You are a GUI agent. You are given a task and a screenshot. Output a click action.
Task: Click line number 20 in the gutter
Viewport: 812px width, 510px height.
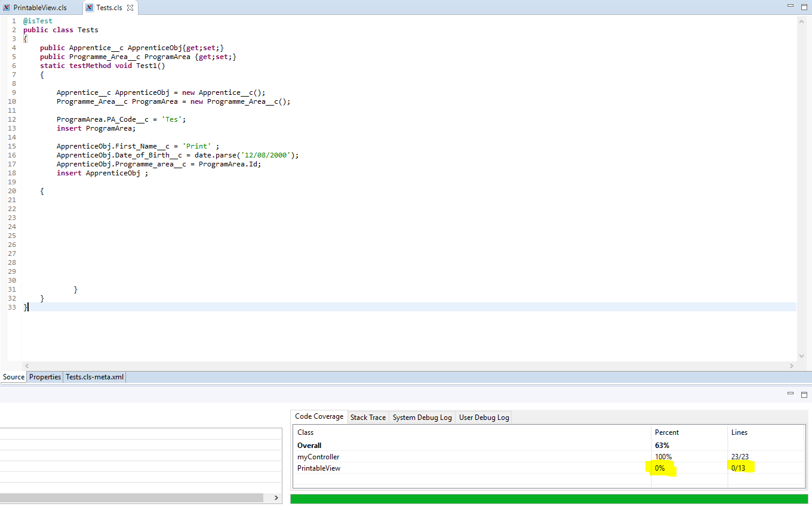[x=13, y=191]
